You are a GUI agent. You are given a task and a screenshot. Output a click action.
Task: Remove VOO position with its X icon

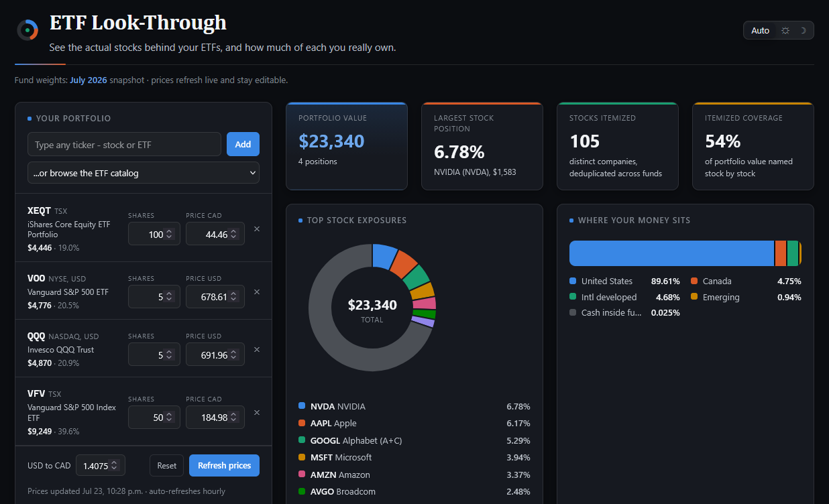point(257,292)
